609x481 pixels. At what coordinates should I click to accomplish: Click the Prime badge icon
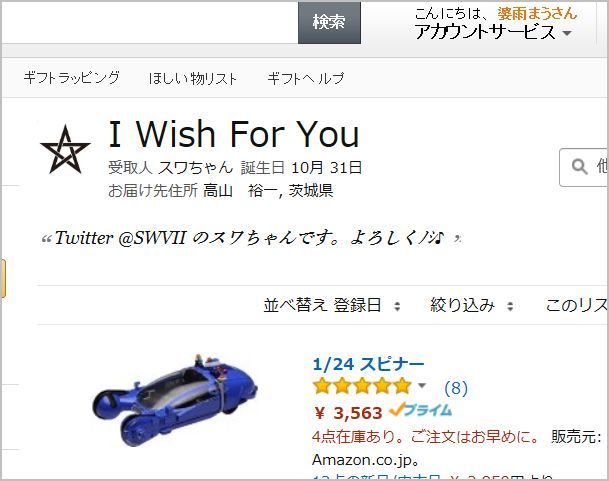(421, 410)
